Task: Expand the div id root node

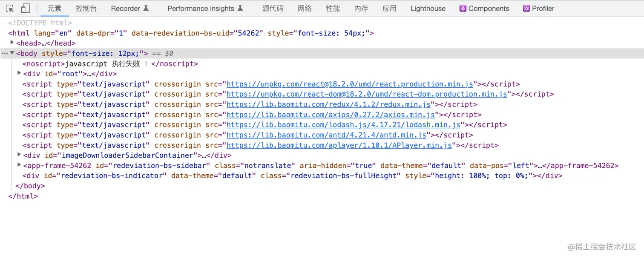Action: pos(19,73)
